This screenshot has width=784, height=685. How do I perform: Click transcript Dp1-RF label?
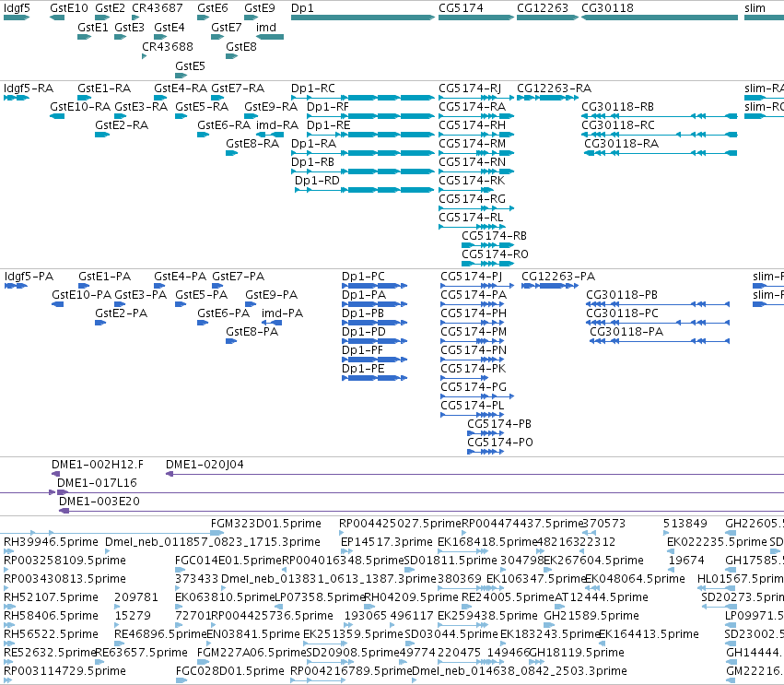pyautogui.click(x=328, y=107)
